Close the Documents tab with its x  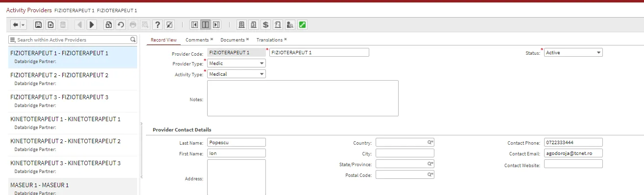click(247, 40)
